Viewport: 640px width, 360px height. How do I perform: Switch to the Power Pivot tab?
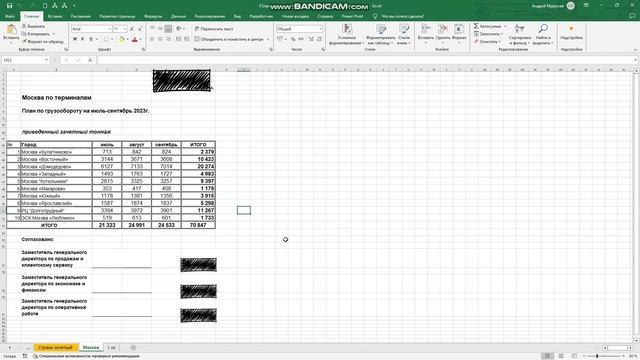(352, 16)
